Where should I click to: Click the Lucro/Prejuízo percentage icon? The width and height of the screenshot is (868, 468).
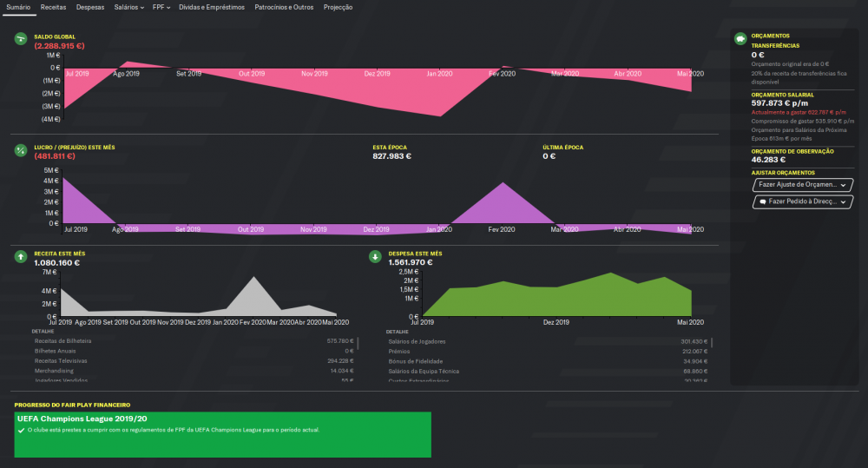(21, 150)
